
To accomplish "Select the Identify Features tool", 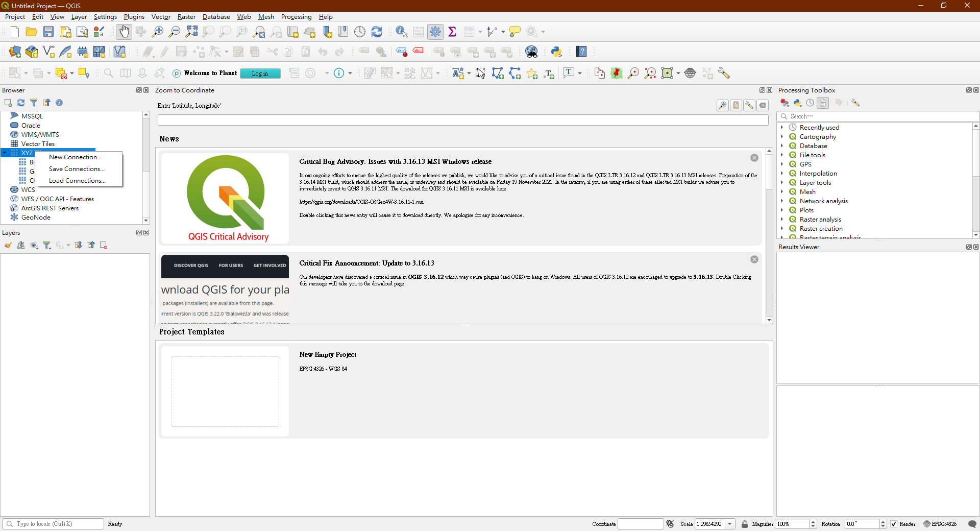I will tap(402, 32).
